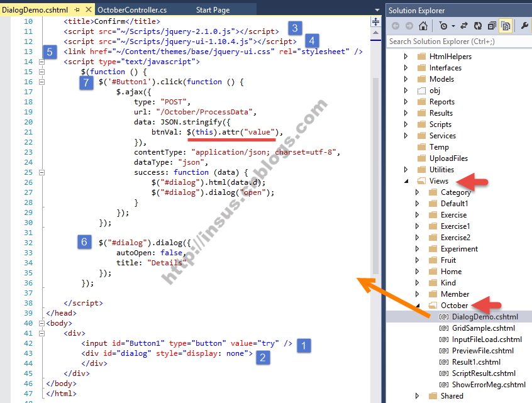Collapse the script block at line 14
532x403 pixels.
[42, 62]
